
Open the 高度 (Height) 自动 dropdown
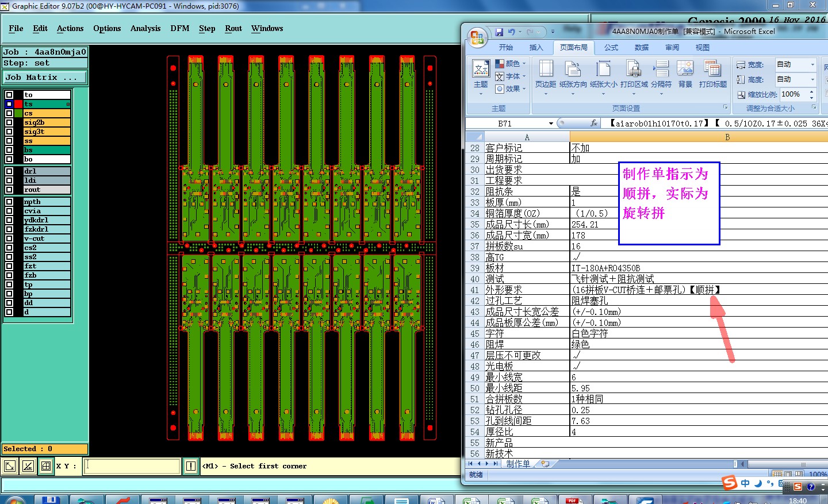coord(812,79)
